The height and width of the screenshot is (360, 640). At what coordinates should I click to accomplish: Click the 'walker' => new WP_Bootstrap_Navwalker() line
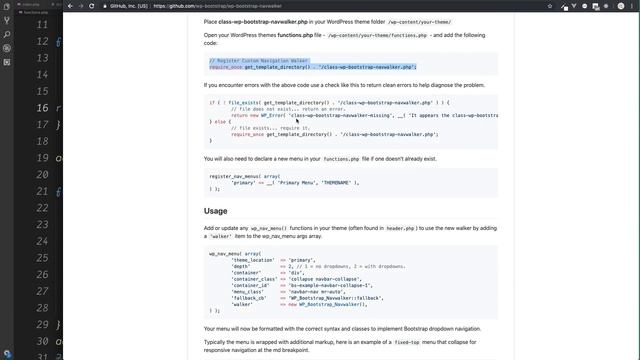tap(299, 304)
